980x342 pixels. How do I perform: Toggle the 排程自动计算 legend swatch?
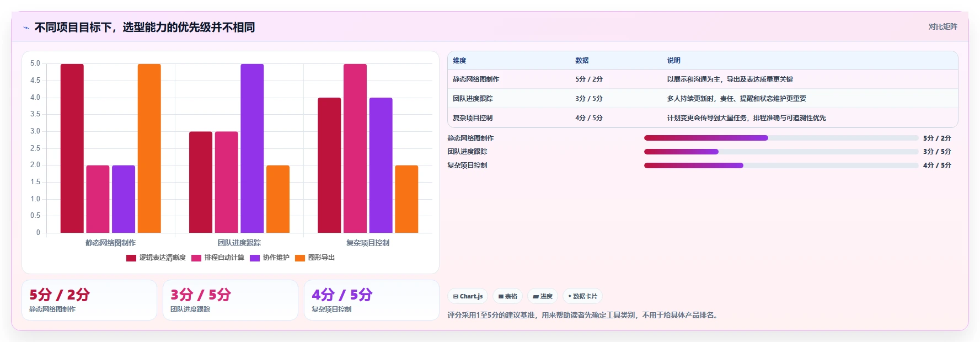[x=196, y=258]
